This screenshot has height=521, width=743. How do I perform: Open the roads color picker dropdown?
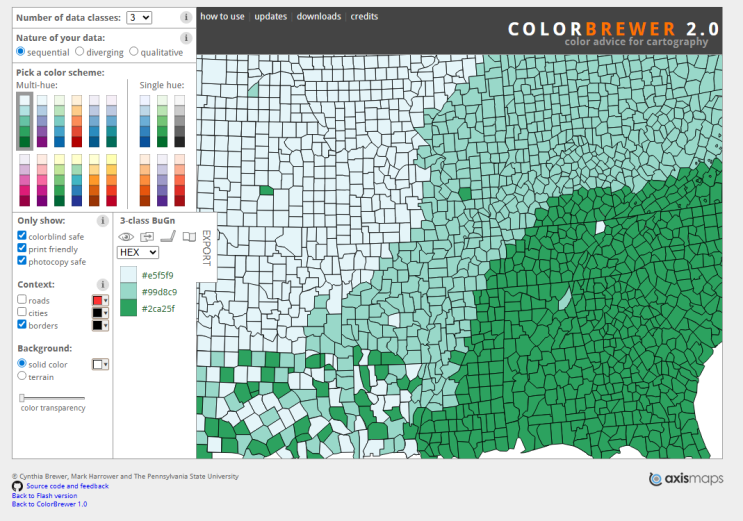point(100,300)
